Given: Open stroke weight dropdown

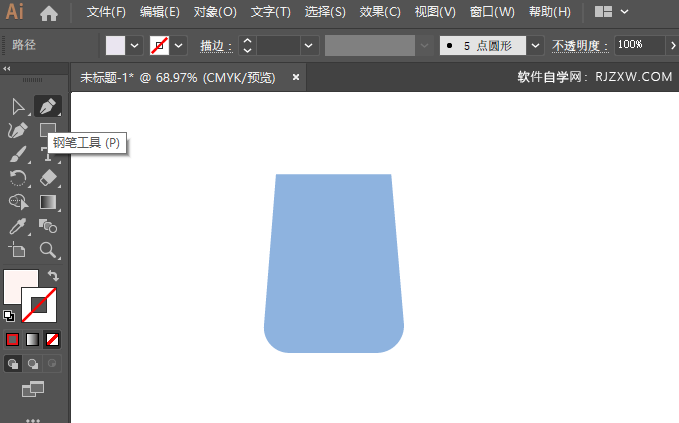Looking at the screenshot, I should click(x=308, y=45).
